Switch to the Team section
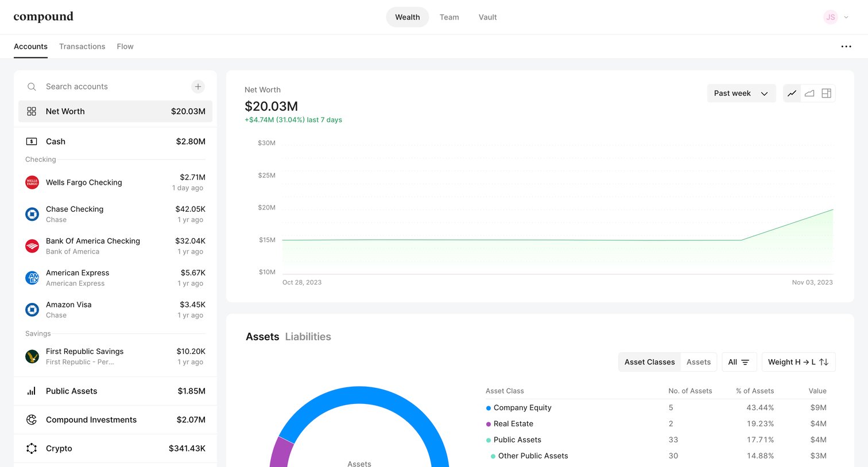 (x=449, y=17)
